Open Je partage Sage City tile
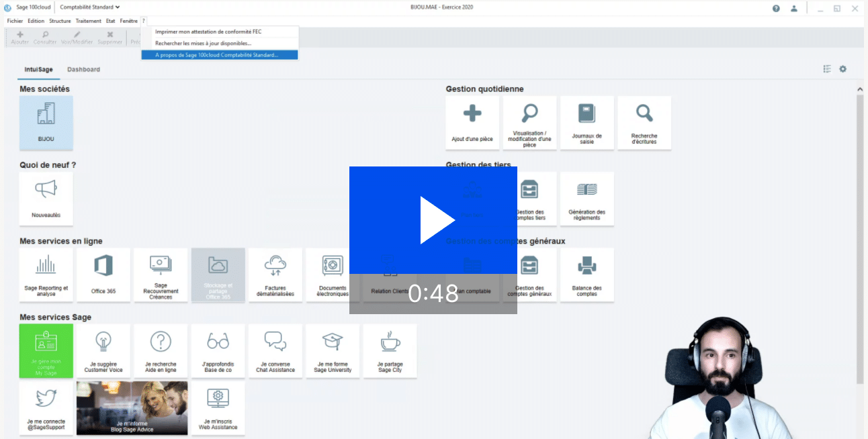The image size is (868, 439). (390, 351)
